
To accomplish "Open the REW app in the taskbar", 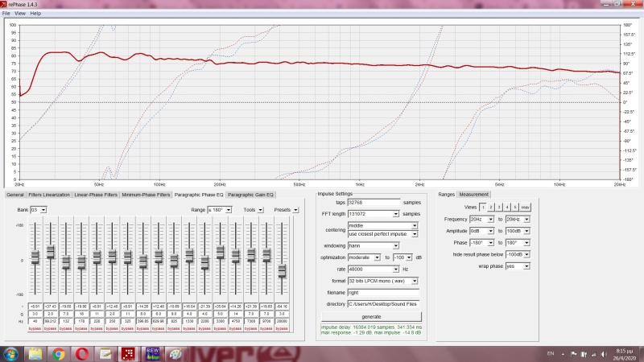I will 153,353.
